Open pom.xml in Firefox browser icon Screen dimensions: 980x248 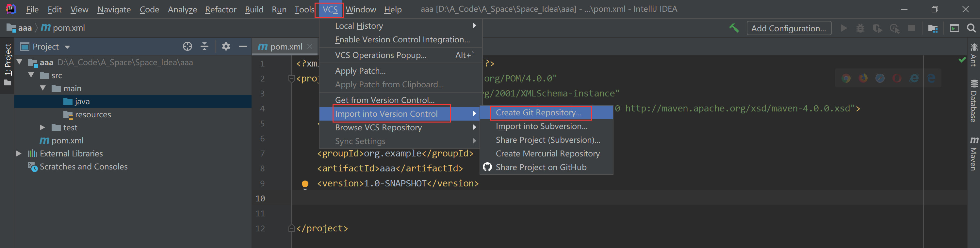pos(863,78)
